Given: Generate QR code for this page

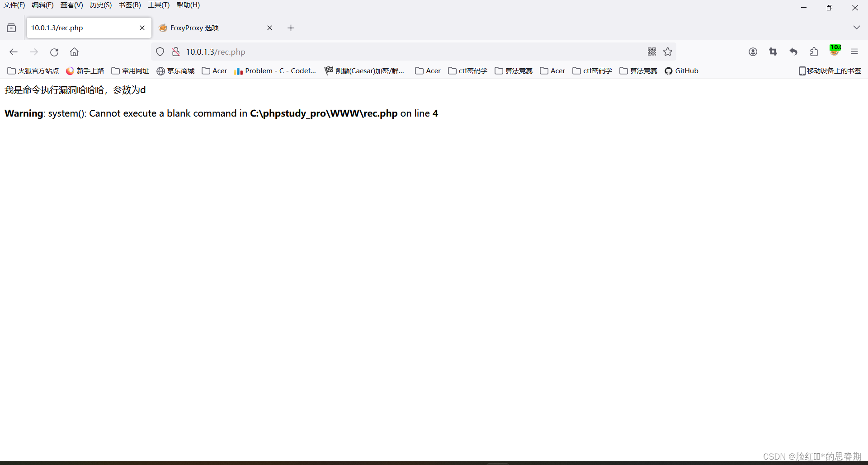Looking at the screenshot, I should pyautogui.click(x=651, y=52).
